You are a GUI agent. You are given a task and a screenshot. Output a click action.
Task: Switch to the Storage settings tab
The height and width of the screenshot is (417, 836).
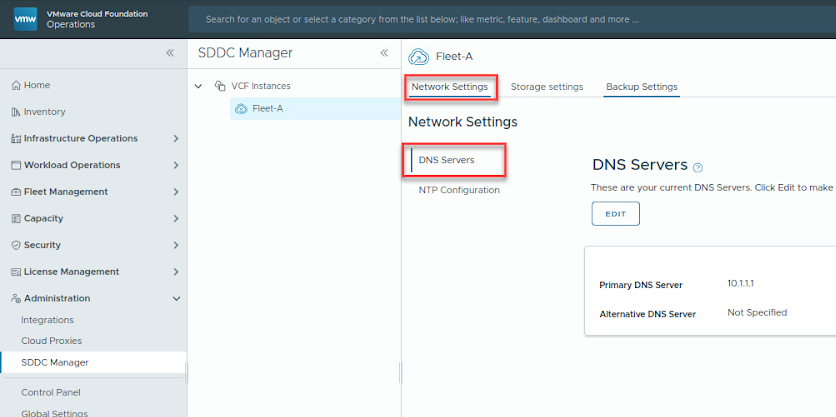click(x=546, y=87)
